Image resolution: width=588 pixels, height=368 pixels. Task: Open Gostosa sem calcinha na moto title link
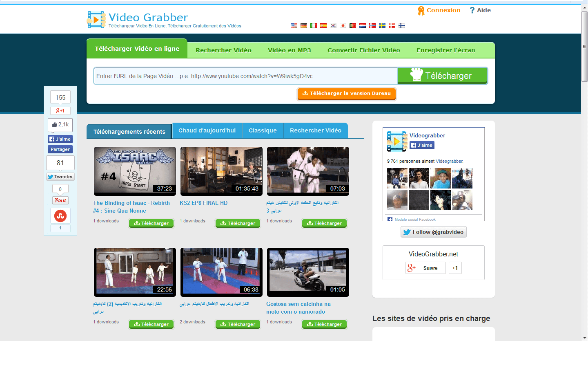298,308
